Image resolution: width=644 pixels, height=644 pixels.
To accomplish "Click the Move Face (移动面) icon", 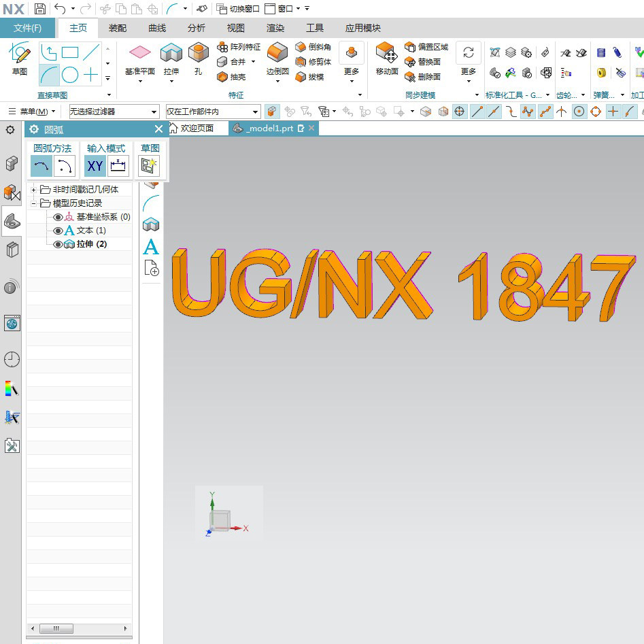I will pos(386,52).
